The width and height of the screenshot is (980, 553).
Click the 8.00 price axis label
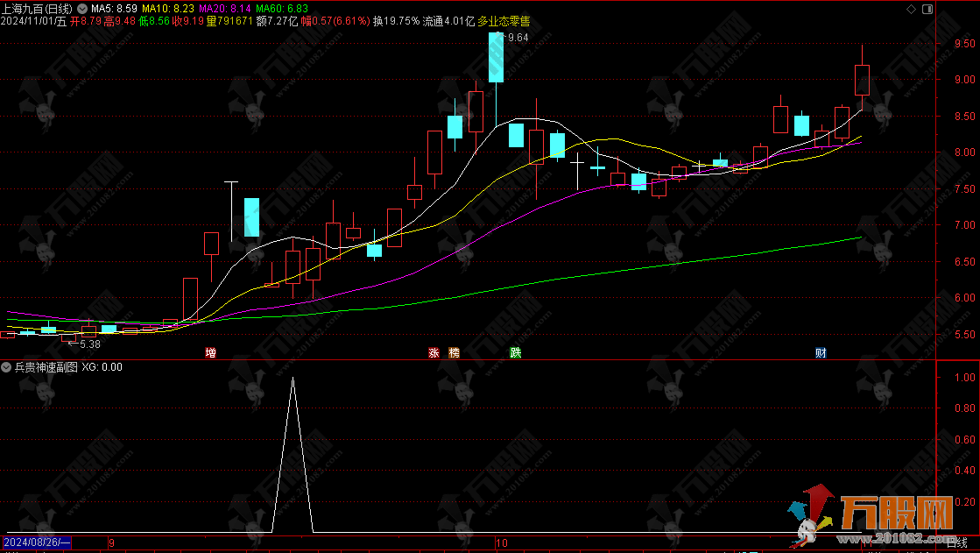point(965,152)
